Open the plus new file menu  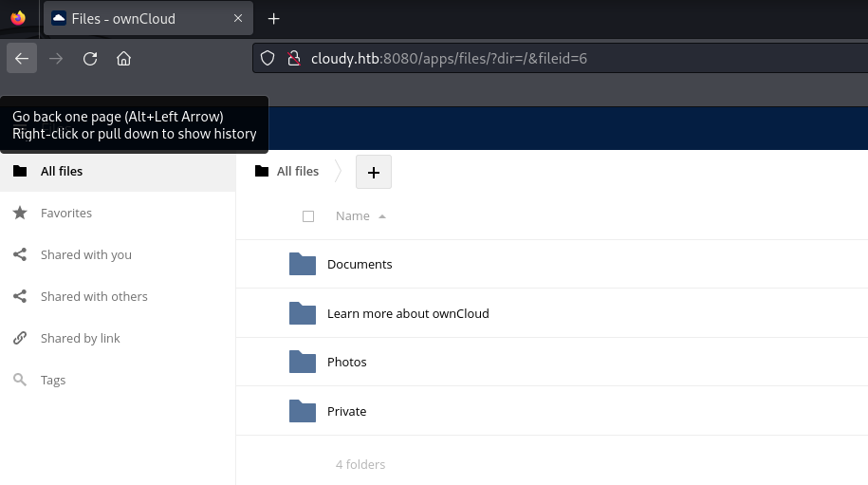click(373, 172)
